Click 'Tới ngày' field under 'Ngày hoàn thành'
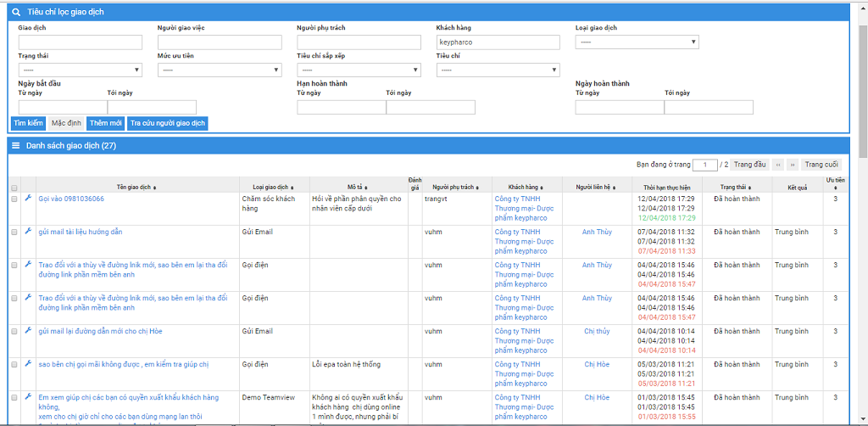The width and height of the screenshot is (868, 426). click(x=709, y=108)
